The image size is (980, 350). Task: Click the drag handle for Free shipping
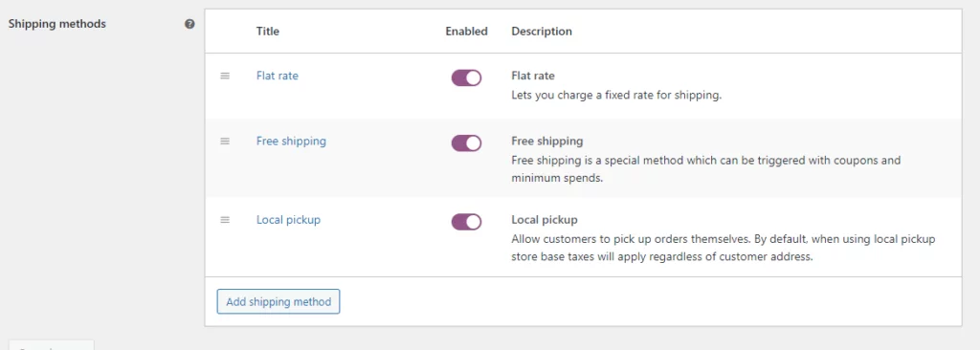[x=225, y=142]
